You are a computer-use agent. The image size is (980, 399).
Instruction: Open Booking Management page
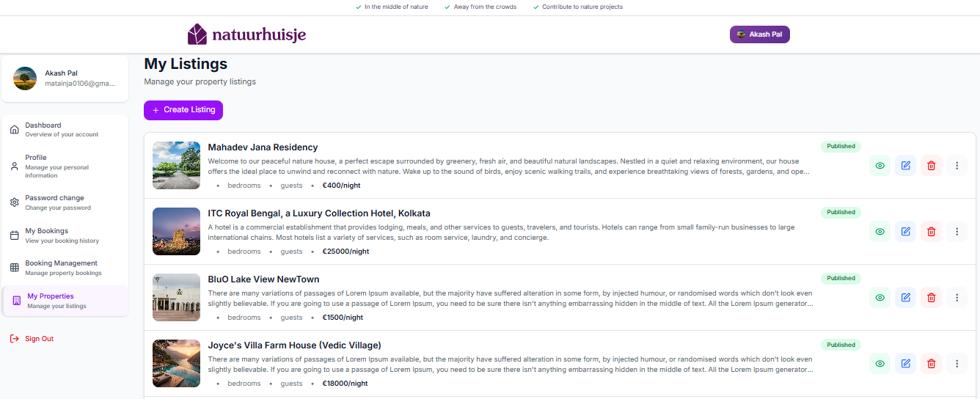click(x=65, y=268)
